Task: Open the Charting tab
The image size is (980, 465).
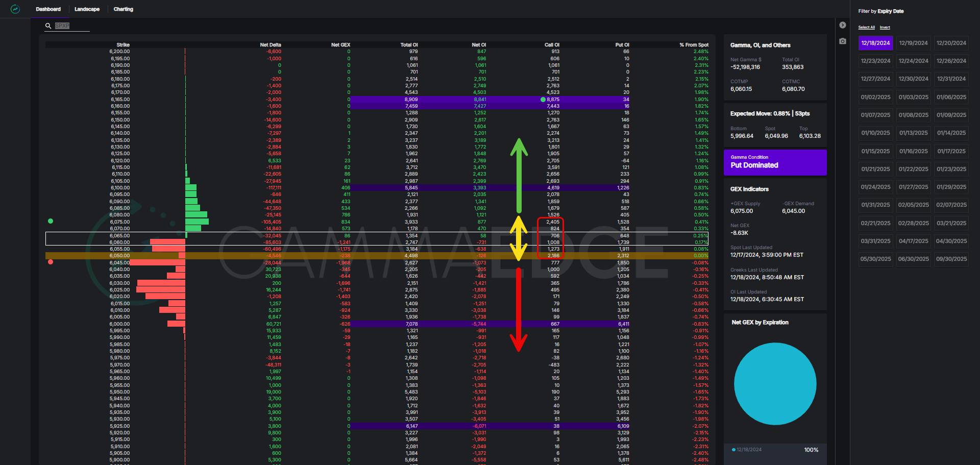Action: 123,9
